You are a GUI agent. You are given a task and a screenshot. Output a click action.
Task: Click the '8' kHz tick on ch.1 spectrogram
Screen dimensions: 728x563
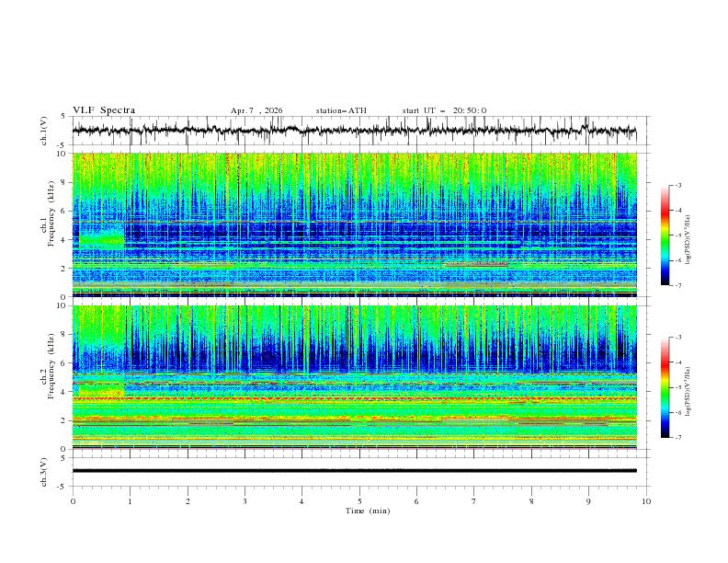click(x=65, y=182)
